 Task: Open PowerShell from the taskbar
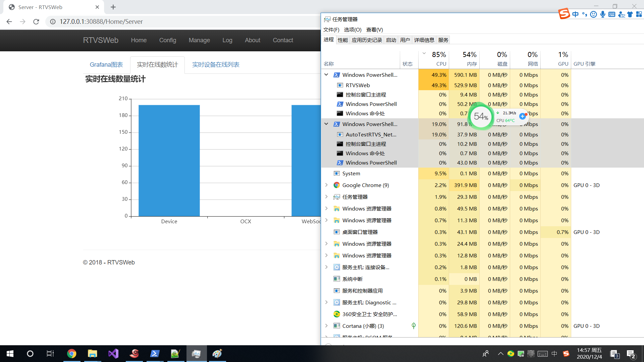[155, 354]
